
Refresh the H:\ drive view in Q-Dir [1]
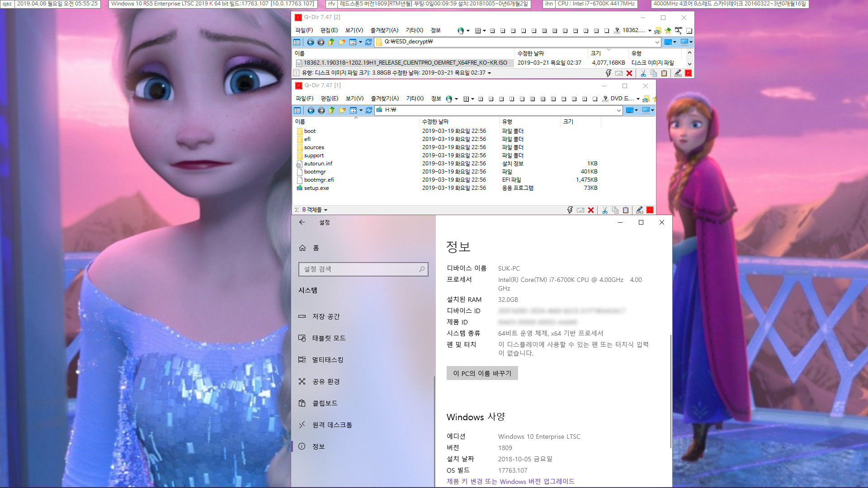(x=369, y=110)
